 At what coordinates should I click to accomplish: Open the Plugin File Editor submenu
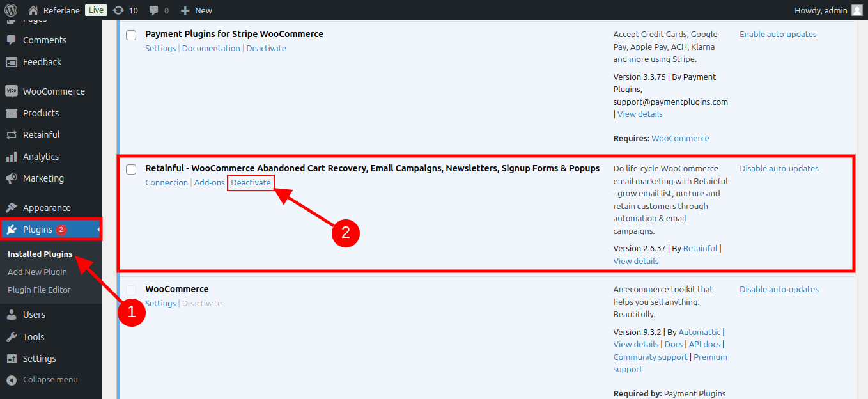pos(39,290)
